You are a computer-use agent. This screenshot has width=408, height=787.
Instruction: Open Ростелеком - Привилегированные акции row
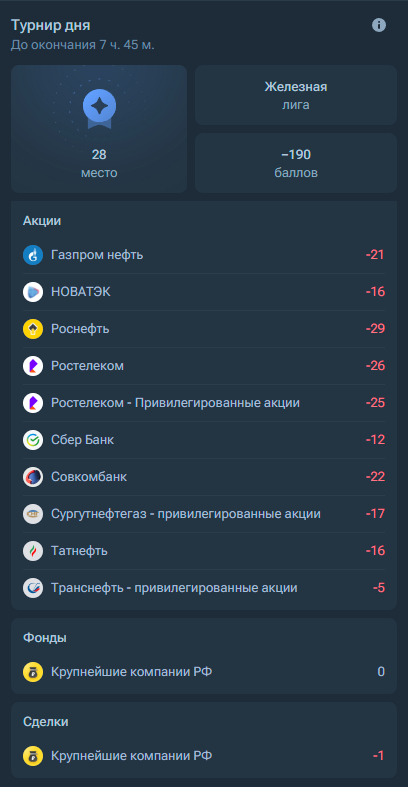pos(204,403)
